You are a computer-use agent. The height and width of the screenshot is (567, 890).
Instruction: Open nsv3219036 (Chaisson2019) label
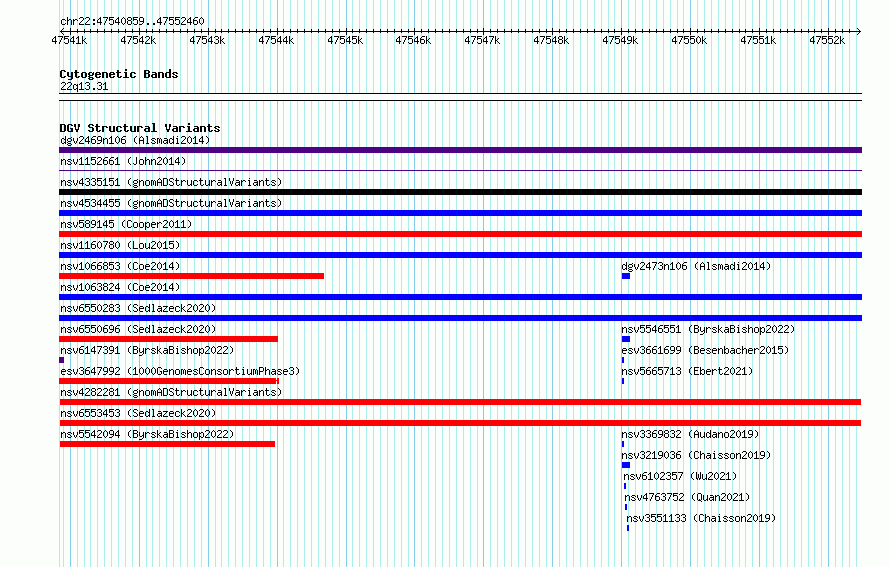696,455
